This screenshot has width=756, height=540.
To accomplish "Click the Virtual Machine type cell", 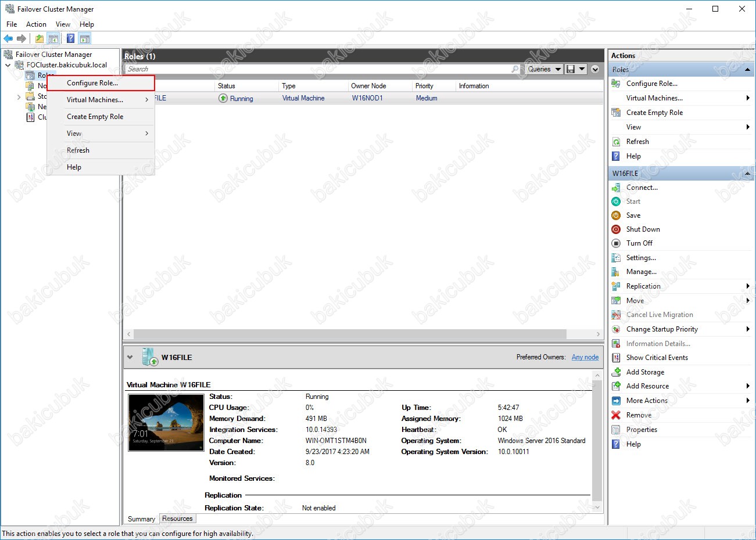I will 303,98.
